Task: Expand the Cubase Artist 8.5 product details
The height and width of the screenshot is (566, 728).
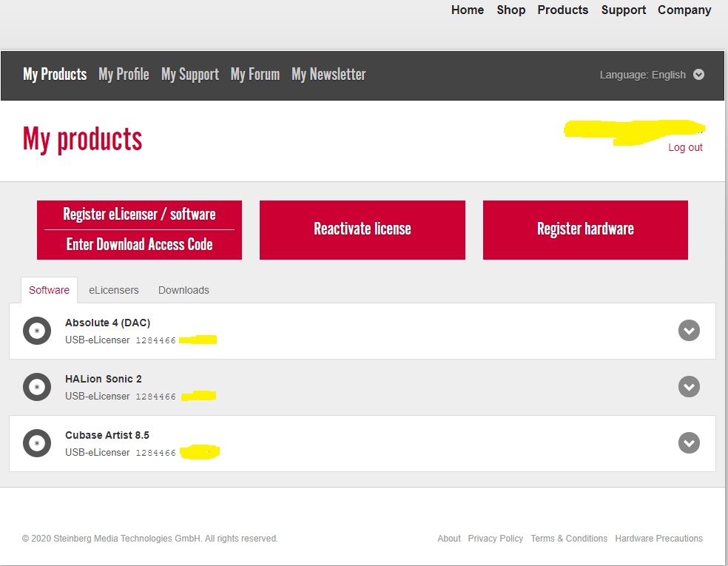Action: tap(689, 443)
